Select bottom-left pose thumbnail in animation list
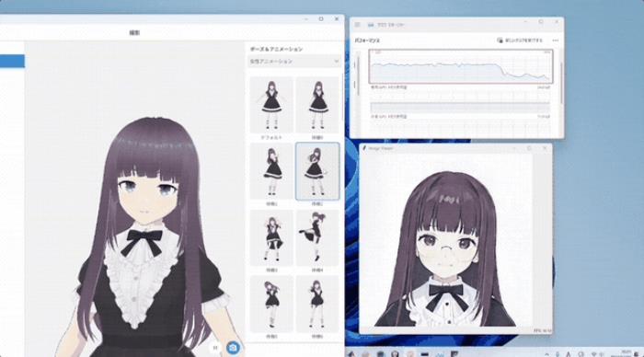This screenshot has width=644, height=357. coord(271,304)
